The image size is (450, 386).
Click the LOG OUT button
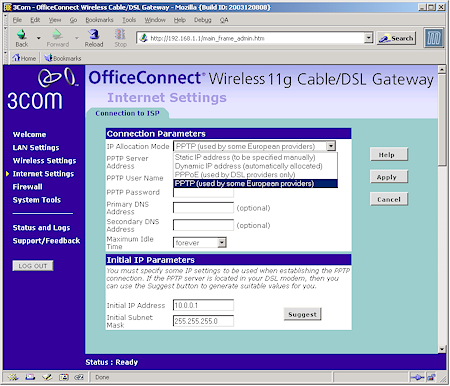(x=33, y=266)
